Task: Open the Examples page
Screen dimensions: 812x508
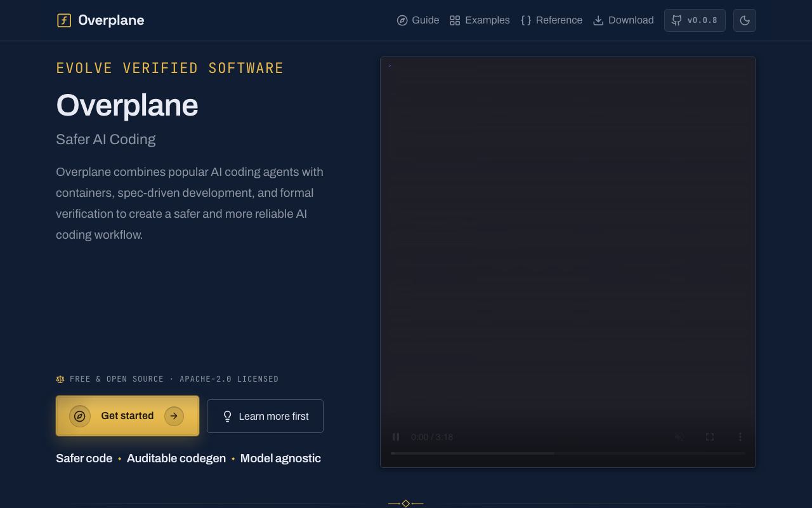Action: tap(480, 20)
